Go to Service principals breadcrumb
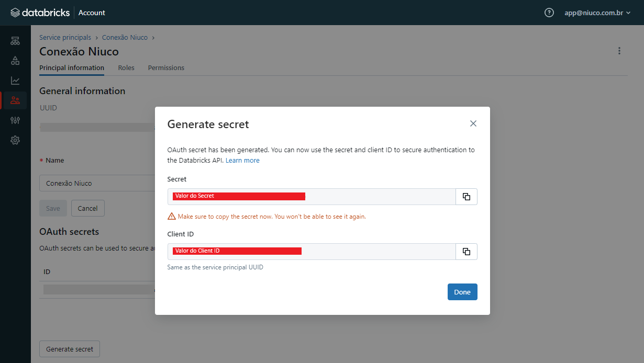The image size is (644, 363). click(65, 38)
